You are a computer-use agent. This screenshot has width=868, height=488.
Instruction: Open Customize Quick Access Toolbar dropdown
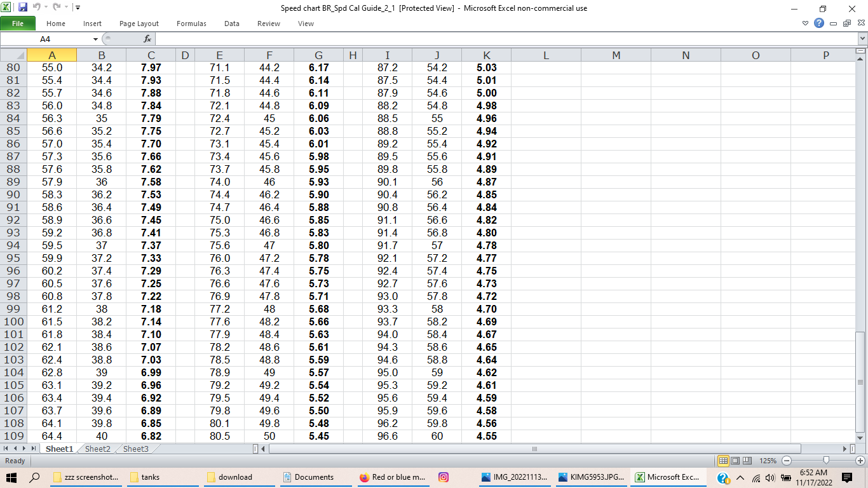[77, 8]
